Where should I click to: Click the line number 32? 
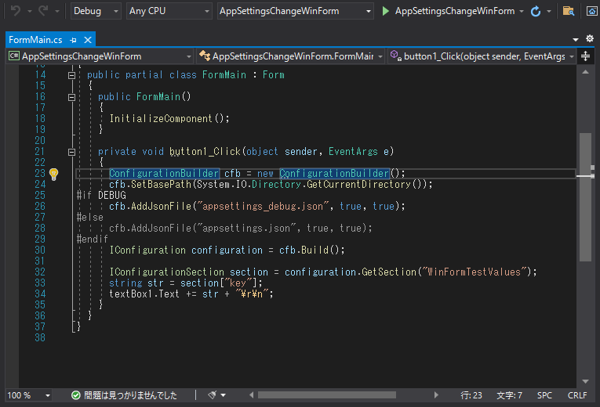[40, 272]
